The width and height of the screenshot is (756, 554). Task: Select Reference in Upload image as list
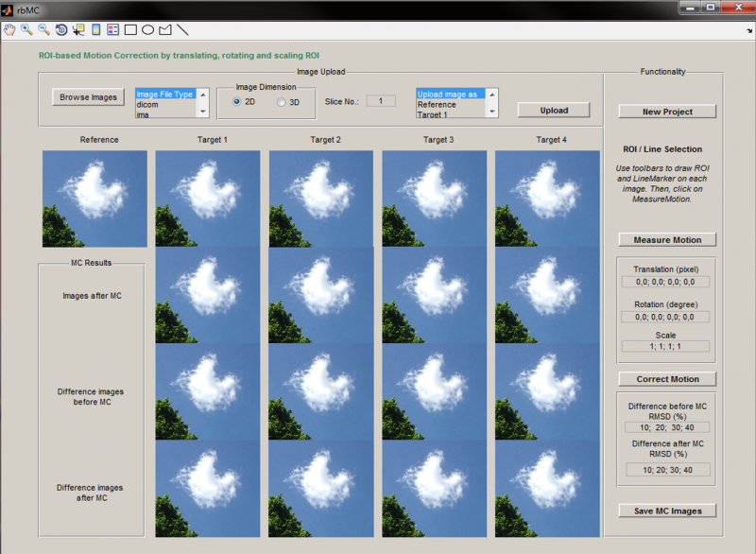[436, 105]
